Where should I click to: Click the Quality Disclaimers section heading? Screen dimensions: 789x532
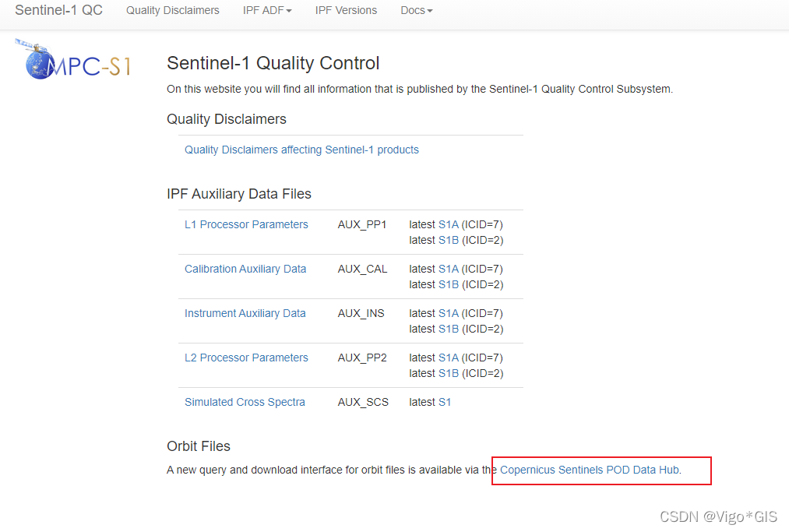coord(227,119)
